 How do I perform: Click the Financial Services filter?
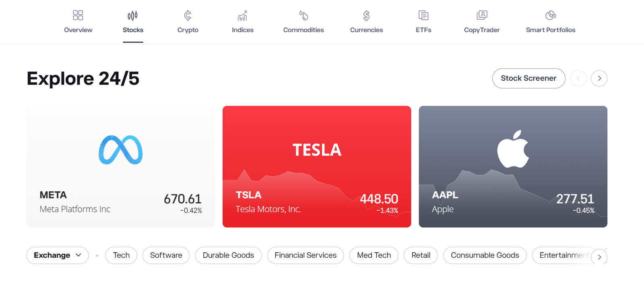[305, 255]
